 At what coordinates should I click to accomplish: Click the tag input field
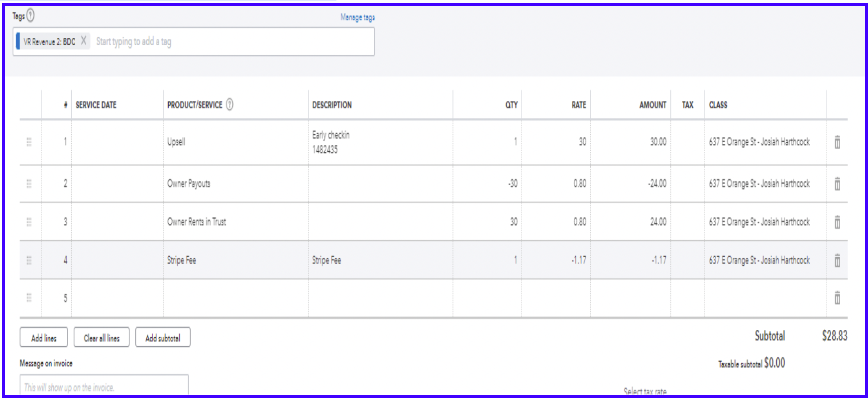[229, 42]
